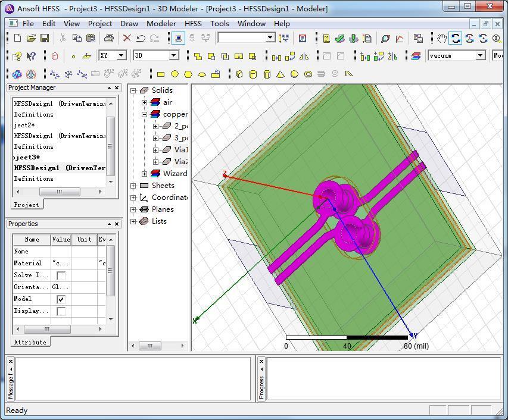Save the project with the floppy icon
Screen dimensions: 508x420
(x=45, y=38)
